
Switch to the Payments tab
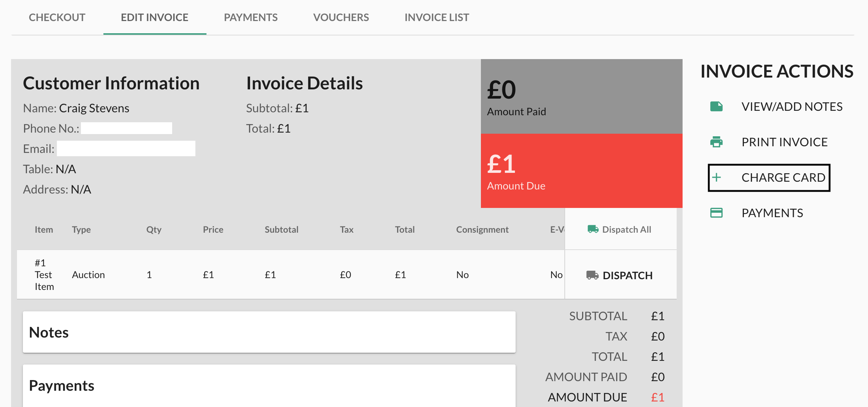coord(250,17)
